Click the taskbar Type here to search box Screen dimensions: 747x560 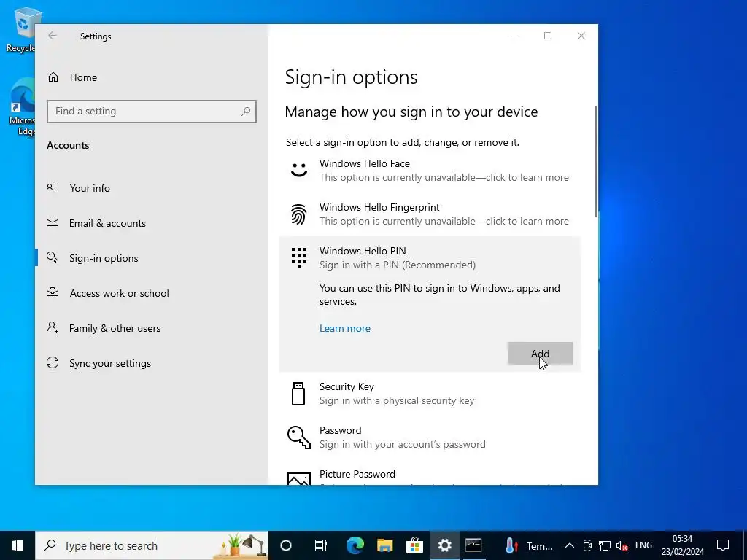[152, 545]
